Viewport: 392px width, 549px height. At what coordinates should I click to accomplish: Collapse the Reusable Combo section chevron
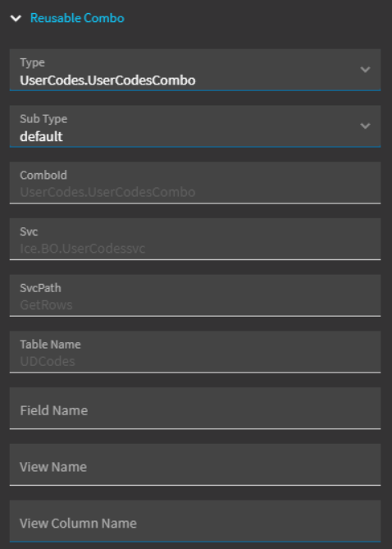tap(16, 18)
